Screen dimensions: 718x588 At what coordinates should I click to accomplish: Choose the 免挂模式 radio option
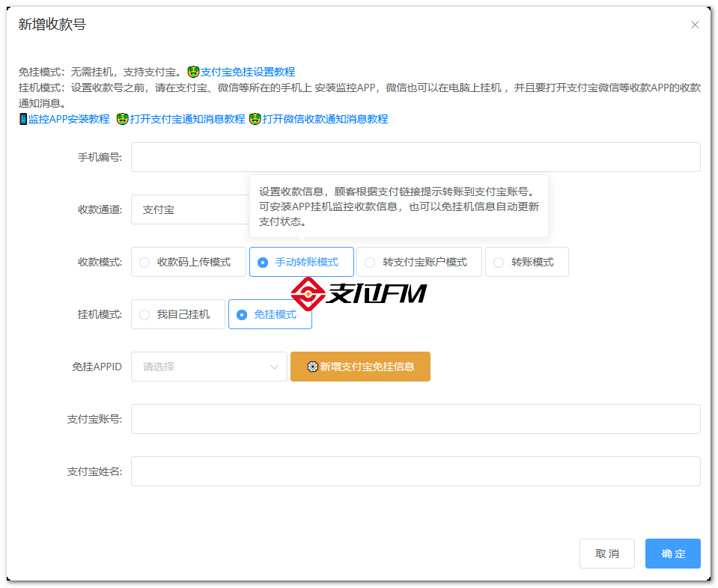click(x=270, y=314)
